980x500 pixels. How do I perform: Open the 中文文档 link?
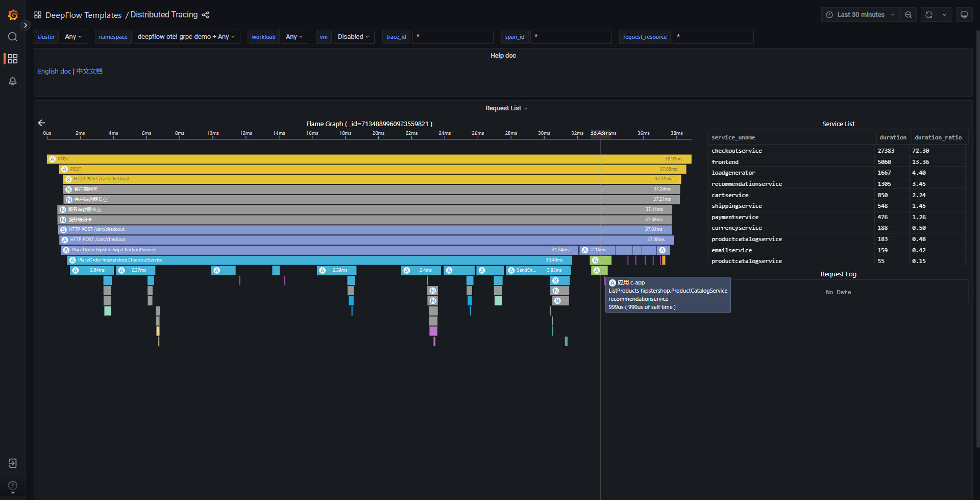pos(89,71)
